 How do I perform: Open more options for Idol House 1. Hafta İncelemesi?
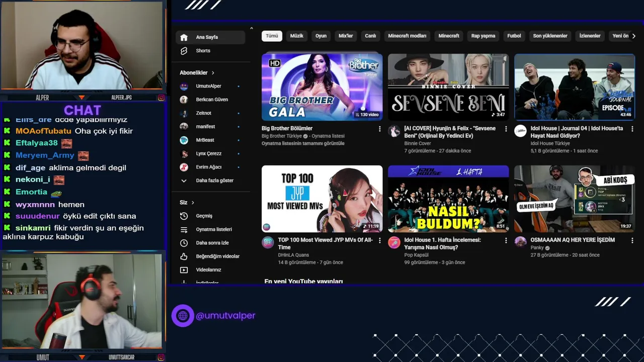[506, 241]
